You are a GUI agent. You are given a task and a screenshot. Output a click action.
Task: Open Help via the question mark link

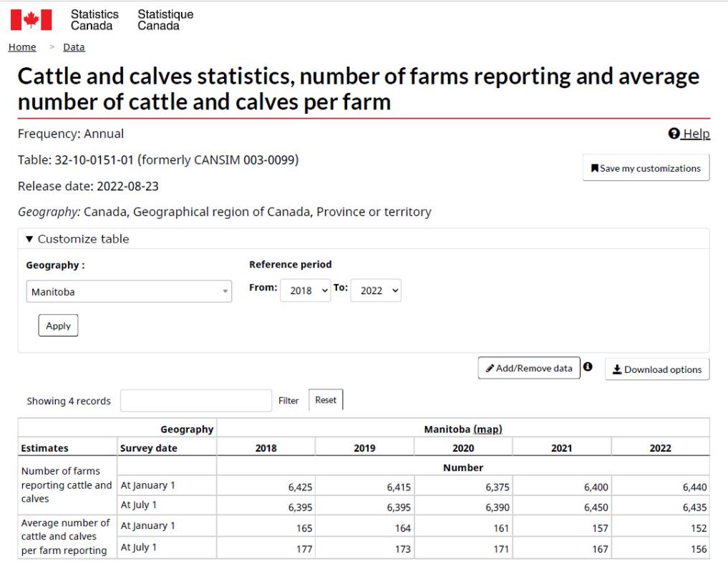688,134
